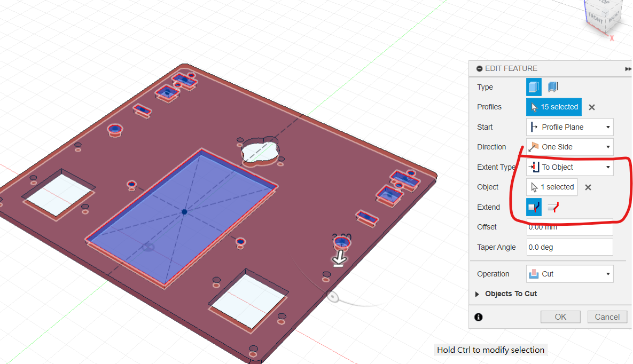This screenshot has width=633, height=364.
Task: Clear the 15 selected profiles
Action: click(x=592, y=107)
